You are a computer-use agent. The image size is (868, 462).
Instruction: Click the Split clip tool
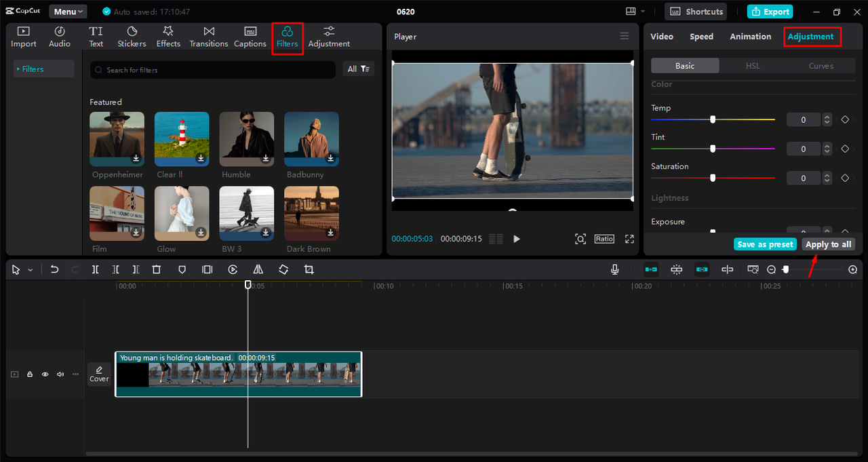tap(95, 269)
